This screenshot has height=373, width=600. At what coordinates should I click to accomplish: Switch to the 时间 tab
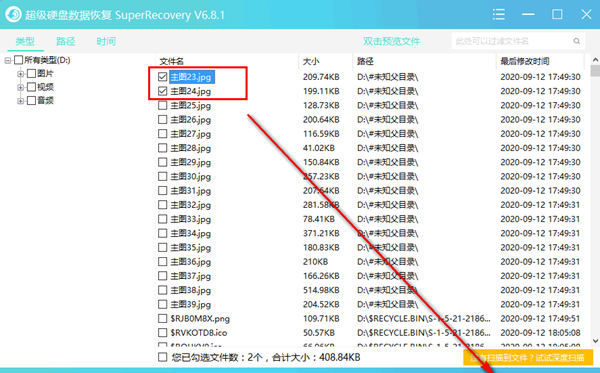point(106,41)
